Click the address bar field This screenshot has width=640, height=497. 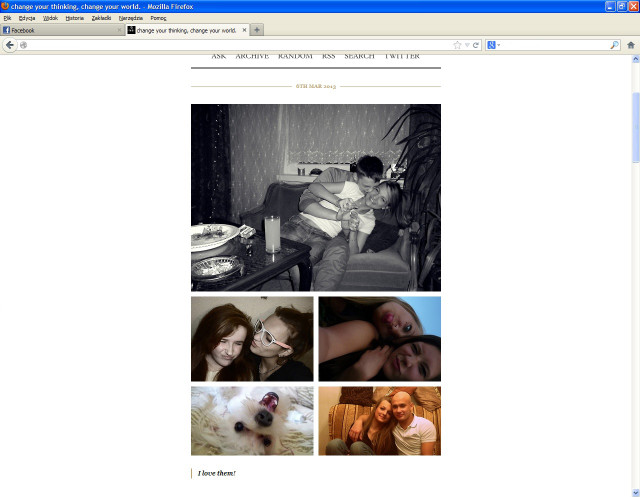(241, 45)
